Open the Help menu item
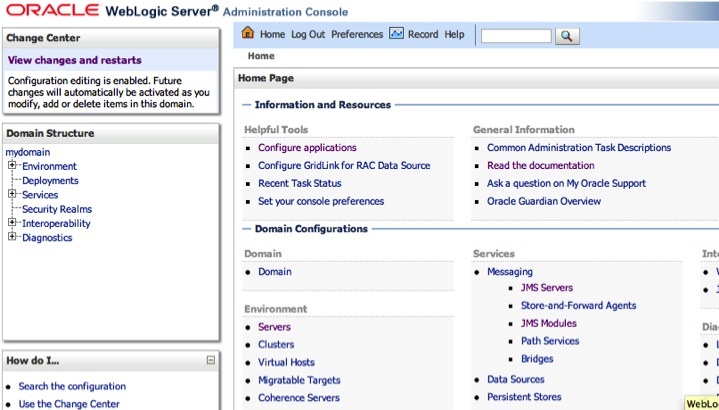This screenshot has height=410, width=719. (x=454, y=34)
